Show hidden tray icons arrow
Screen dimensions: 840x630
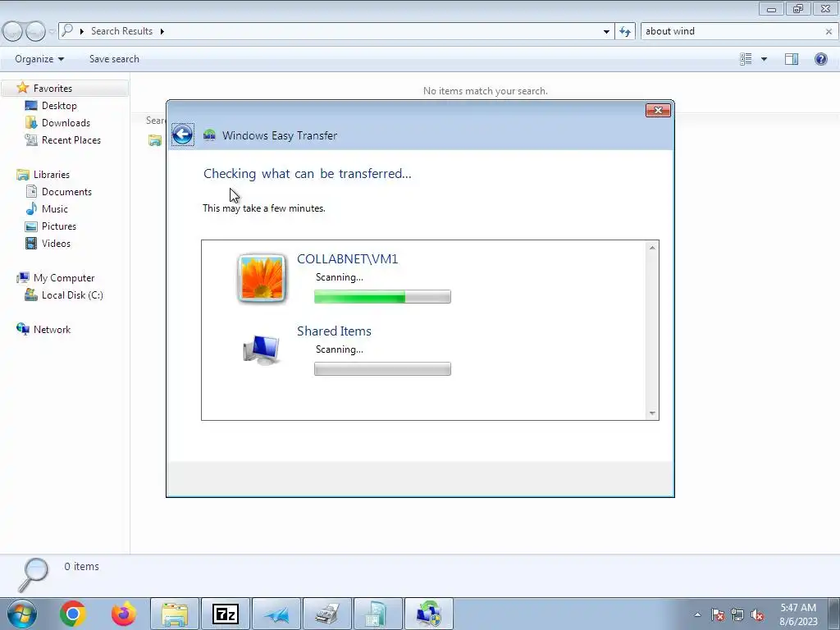pyautogui.click(x=697, y=614)
